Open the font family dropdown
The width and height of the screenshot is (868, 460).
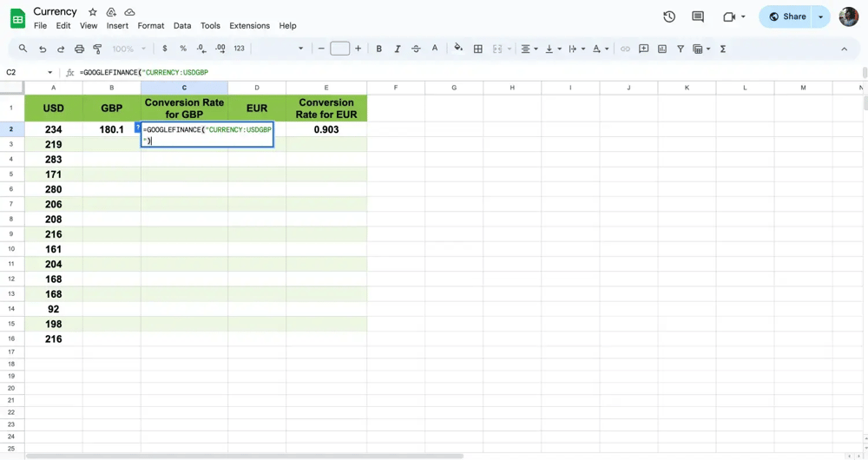tap(278, 49)
